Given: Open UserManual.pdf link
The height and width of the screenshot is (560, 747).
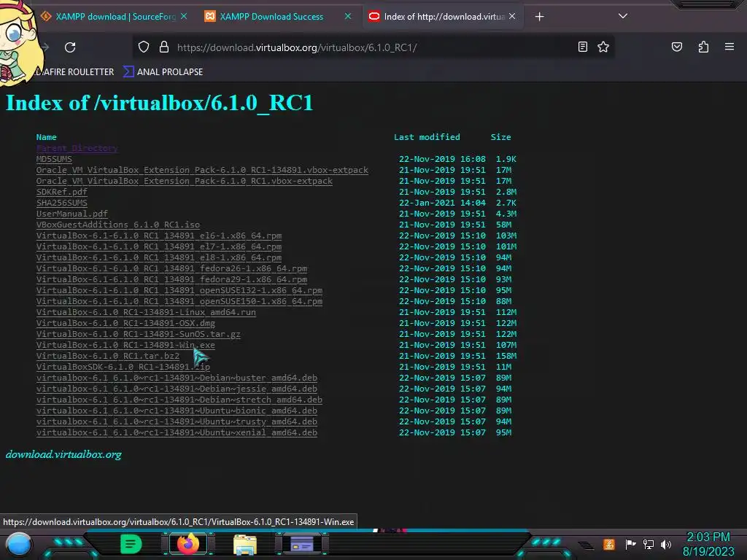Looking at the screenshot, I should pyautogui.click(x=72, y=214).
